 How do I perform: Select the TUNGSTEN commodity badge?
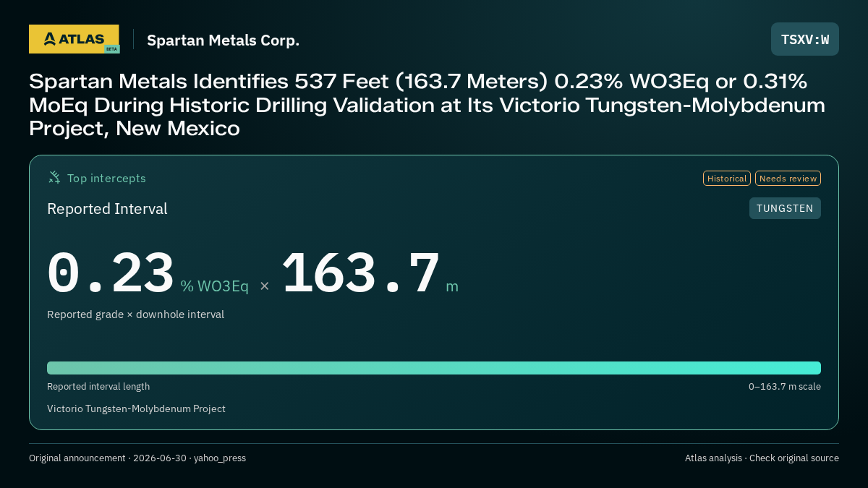coord(785,208)
